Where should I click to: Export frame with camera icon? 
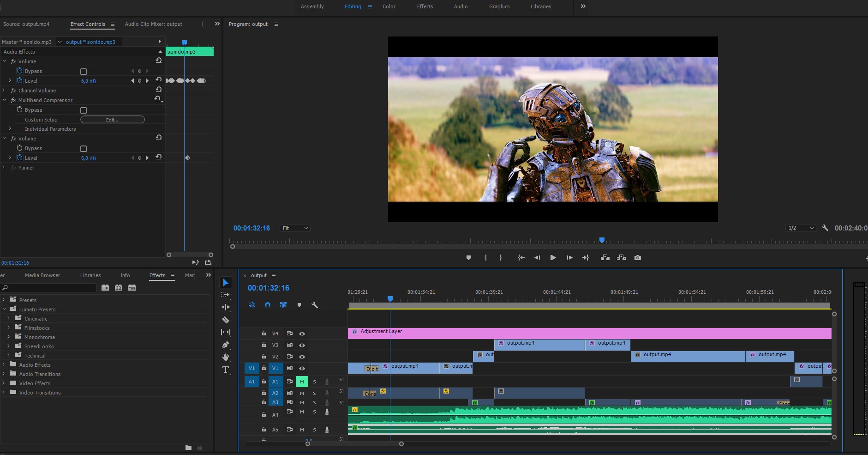pos(638,258)
